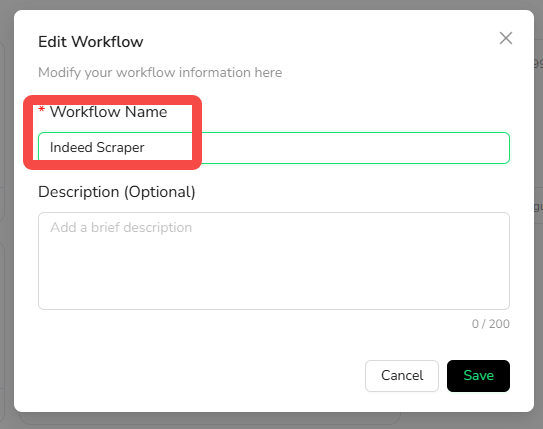Screen dimensions: 543x429
Task: Focus the Workflow Name input field
Action: (274, 148)
